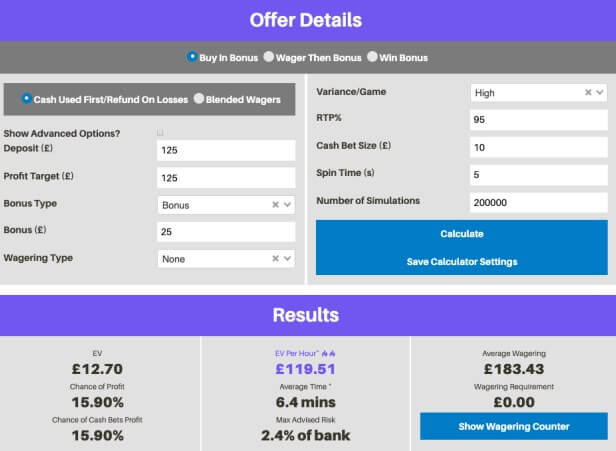Viewport: 616px width, 451px height.
Task: Click into the Profit Target field
Action: point(226,178)
